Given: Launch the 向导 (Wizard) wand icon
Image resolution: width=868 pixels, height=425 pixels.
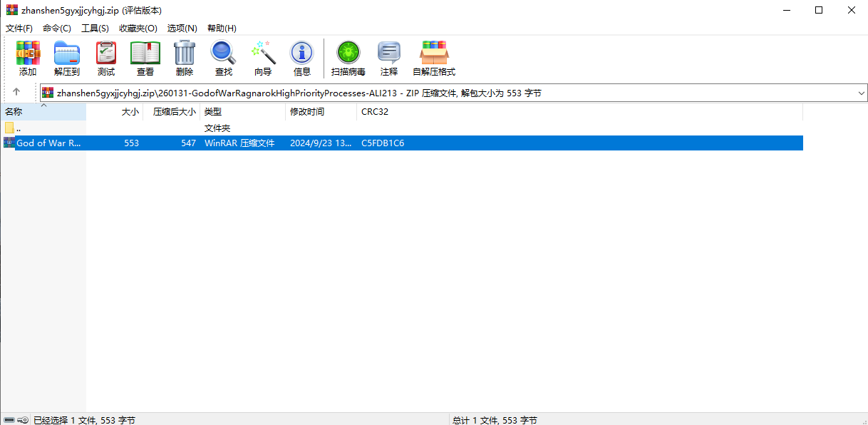Looking at the screenshot, I should coord(263,58).
